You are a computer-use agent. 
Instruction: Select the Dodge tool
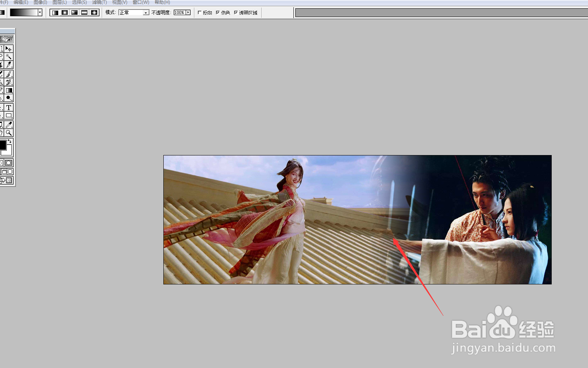pyautogui.click(x=9, y=98)
